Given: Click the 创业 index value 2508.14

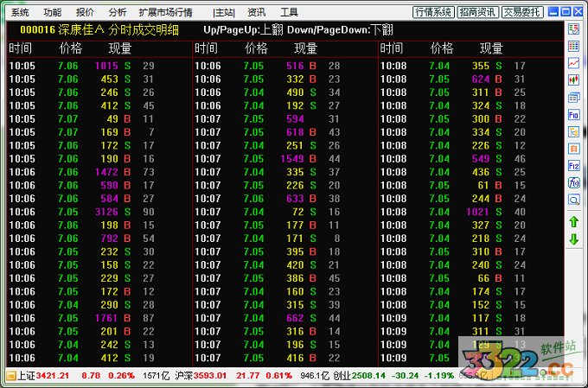Looking at the screenshot, I should [x=368, y=375].
